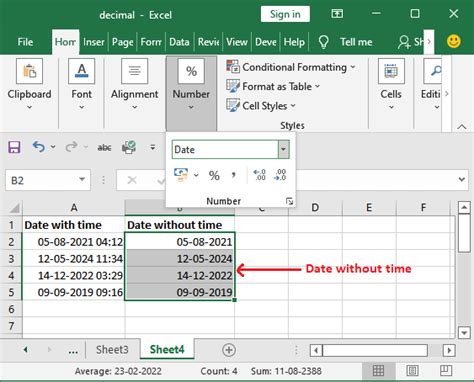This screenshot has width=474, height=382.
Task: Open the Data ribbon tab
Action: tap(179, 42)
